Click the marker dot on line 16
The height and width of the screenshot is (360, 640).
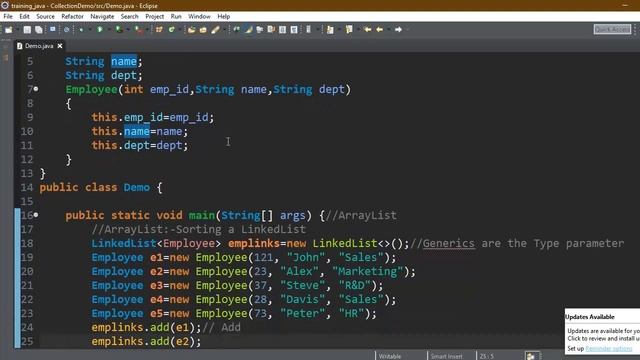coord(36,214)
